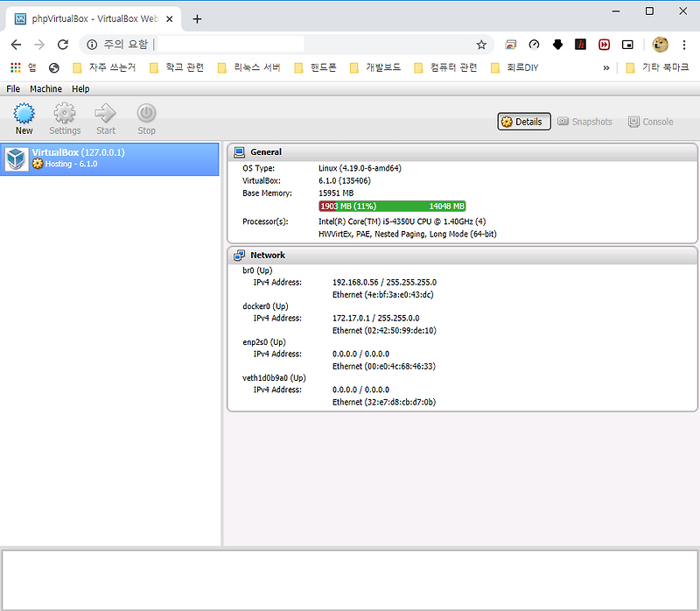Screen dimensions: 700x611
Task: Click the browser address bar
Action: pyautogui.click(x=286, y=45)
